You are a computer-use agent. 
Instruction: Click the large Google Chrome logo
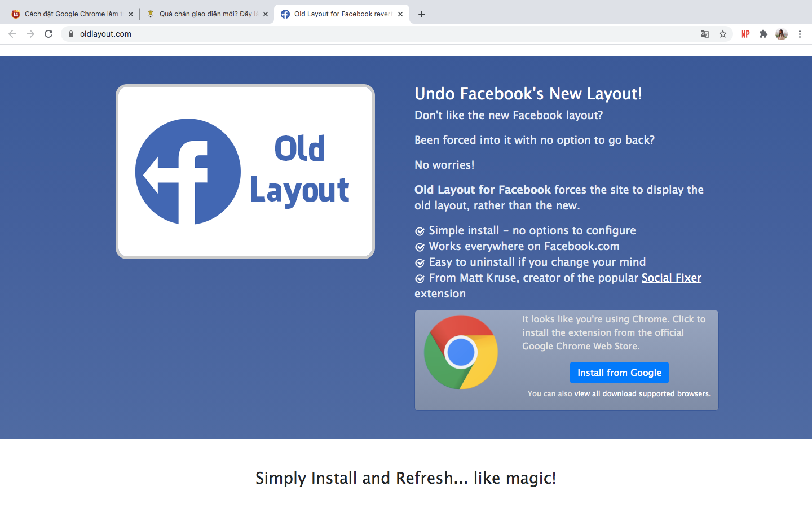coord(461,352)
